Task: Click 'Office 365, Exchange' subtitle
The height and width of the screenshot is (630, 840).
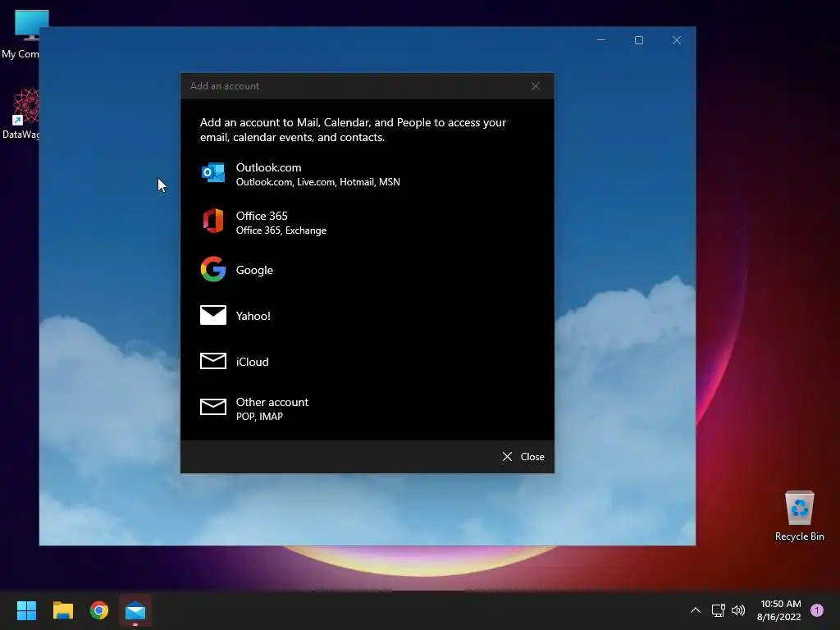Action: click(x=281, y=231)
